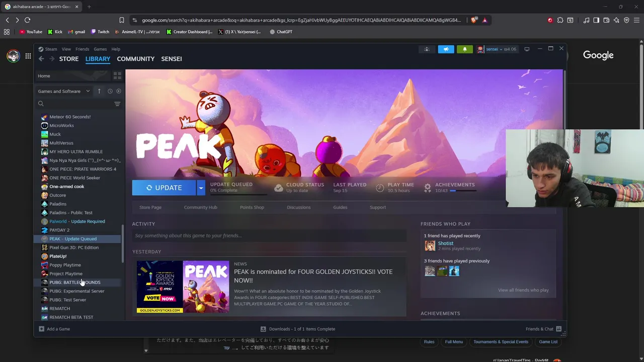This screenshot has width=644, height=362.
Task: Go forward in Steam navigation
Action: point(52,59)
